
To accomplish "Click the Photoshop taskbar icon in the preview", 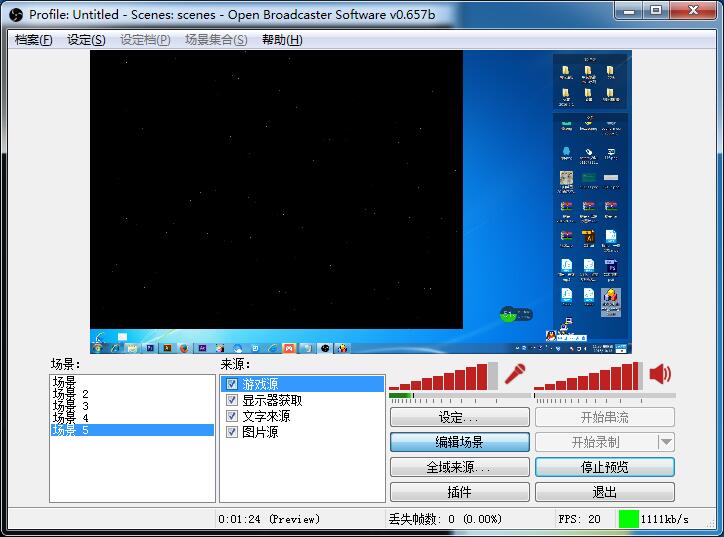I will pyautogui.click(x=150, y=348).
